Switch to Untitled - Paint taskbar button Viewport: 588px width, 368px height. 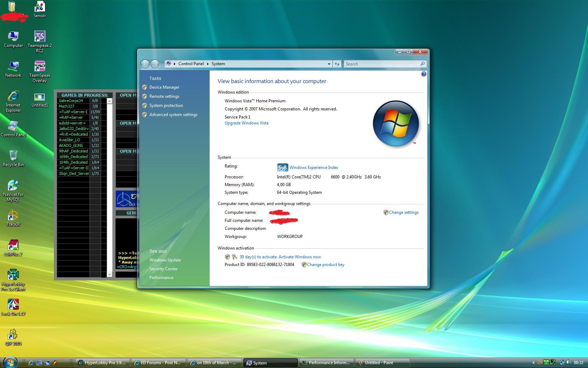coord(383,363)
